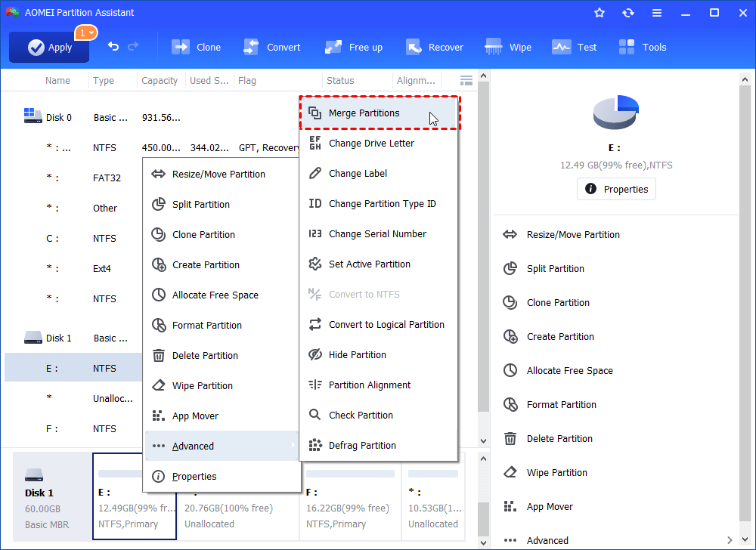Select Create Partition in context menu
The height and width of the screenshot is (550, 756).
click(222, 265)
